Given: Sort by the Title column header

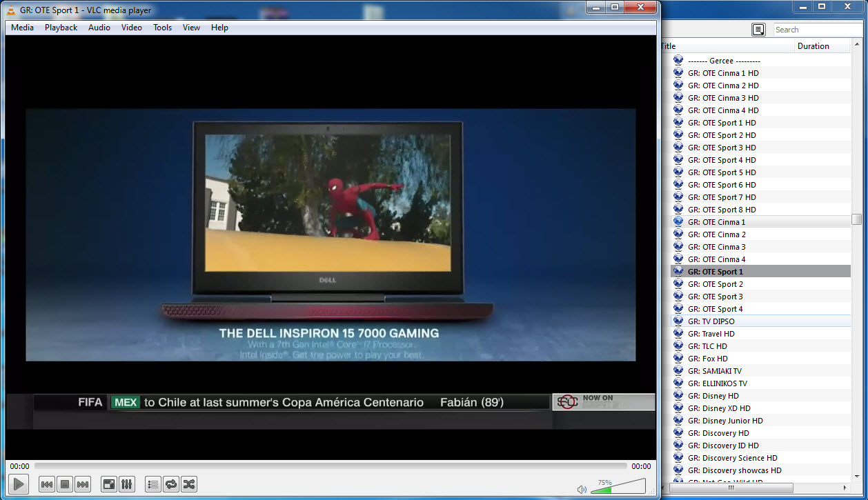Looking at the screenshot, I should tap(726, 46).
